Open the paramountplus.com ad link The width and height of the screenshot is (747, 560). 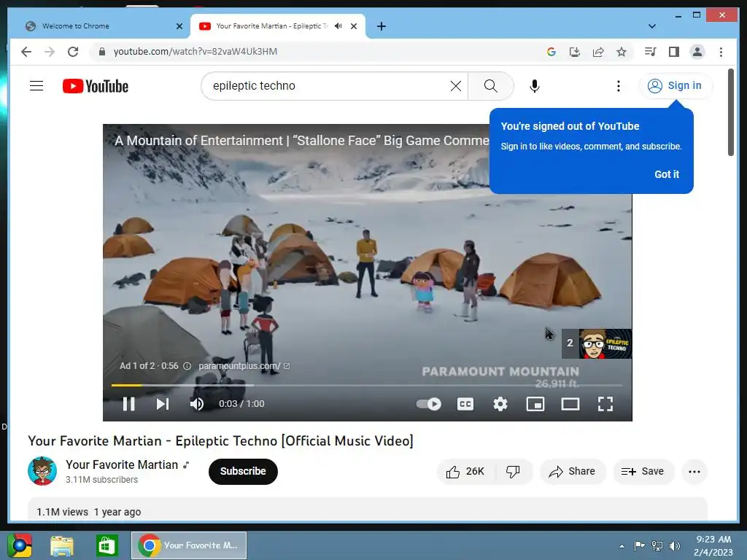pos(244,366)
